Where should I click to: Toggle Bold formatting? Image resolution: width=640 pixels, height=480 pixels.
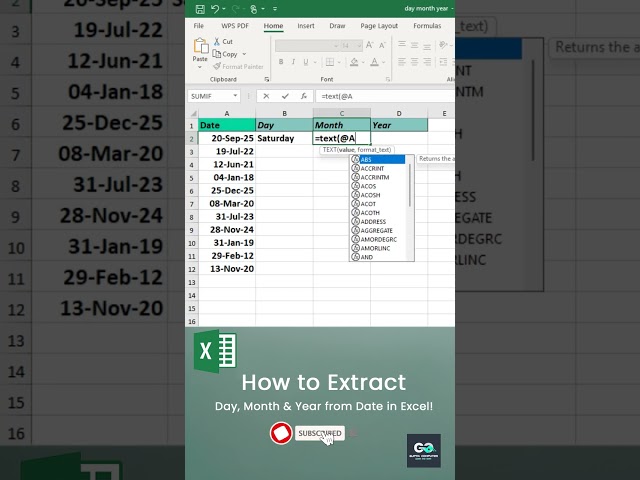coord(281,62)
